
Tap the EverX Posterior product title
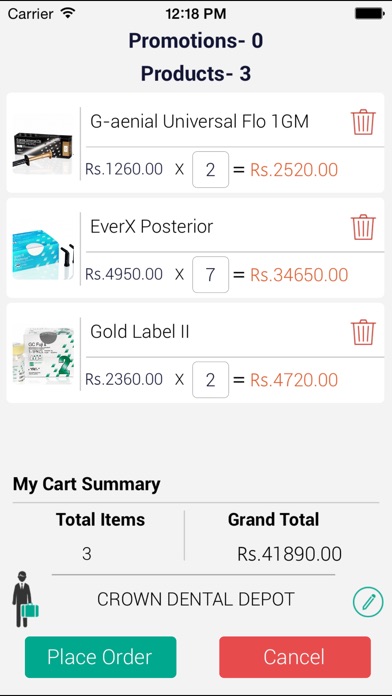pyautogui.click(x=151, y=226)
